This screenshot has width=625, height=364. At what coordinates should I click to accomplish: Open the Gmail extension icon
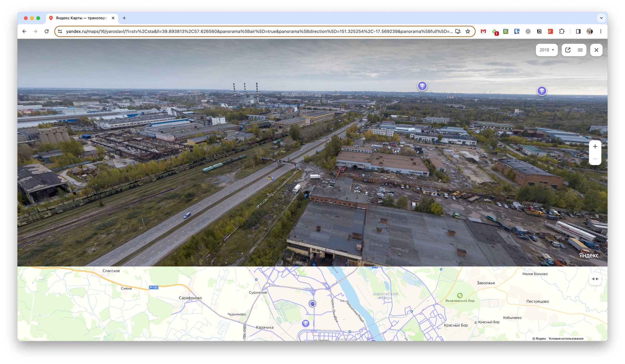tap(483, 31)
